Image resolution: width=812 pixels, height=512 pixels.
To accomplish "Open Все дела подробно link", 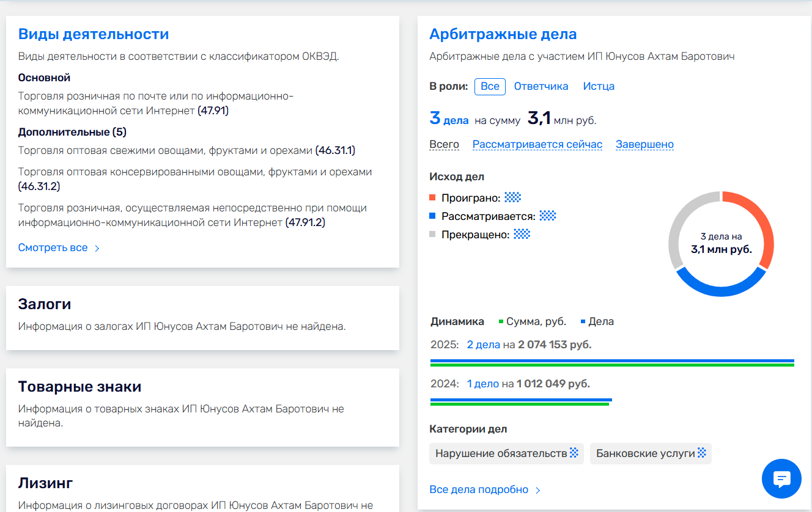I will (x=479, y=489).
